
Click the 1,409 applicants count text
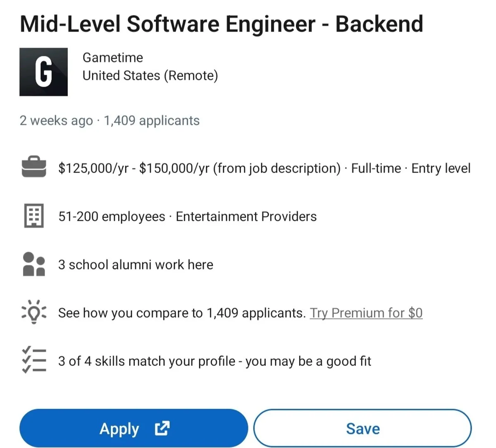click(151, 121)
